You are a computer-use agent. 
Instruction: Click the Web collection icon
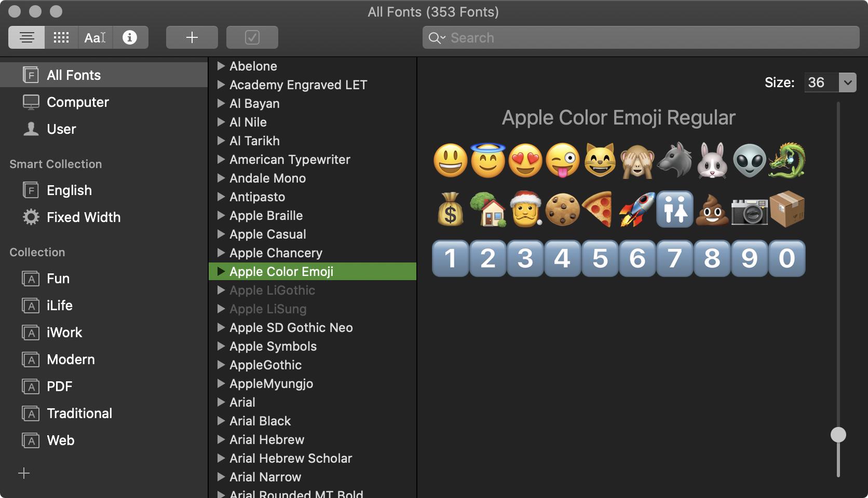[31, 440]
